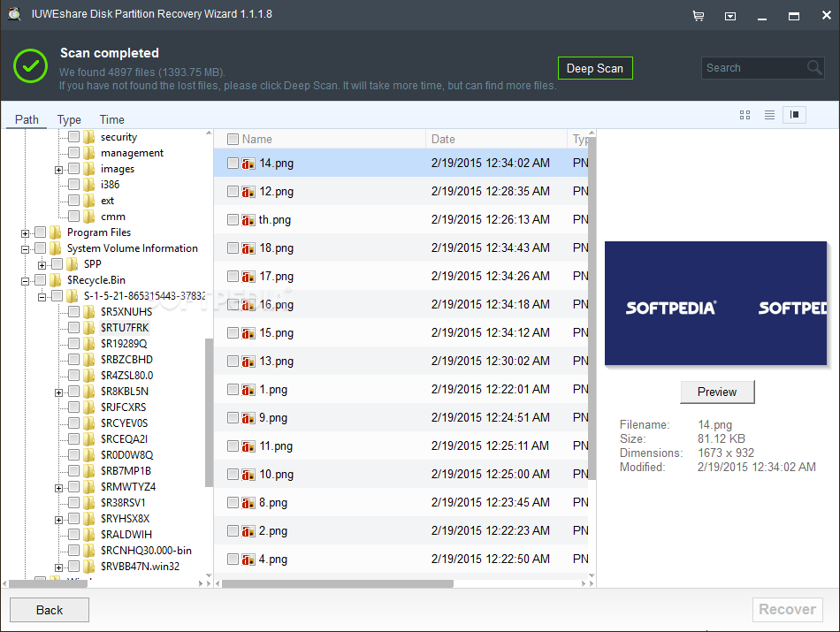Switch to thumbnail grid view
840x632 pixels.
745,115
